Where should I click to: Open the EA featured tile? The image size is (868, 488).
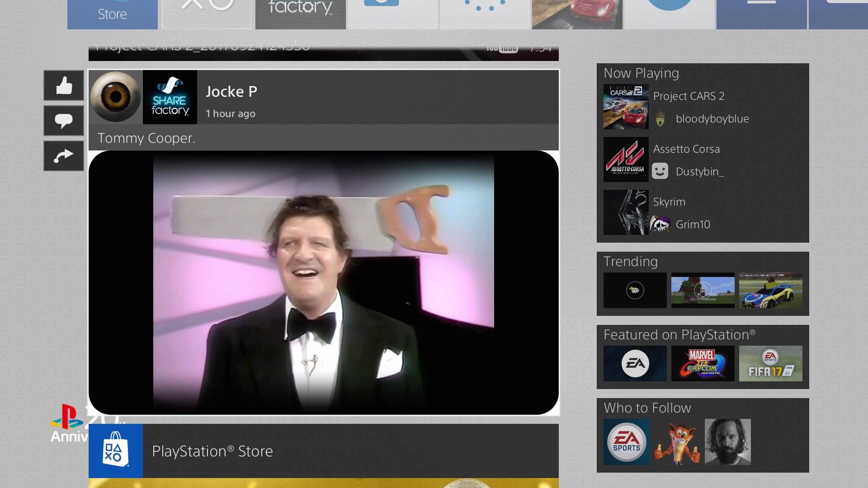[x=635, y=363]
